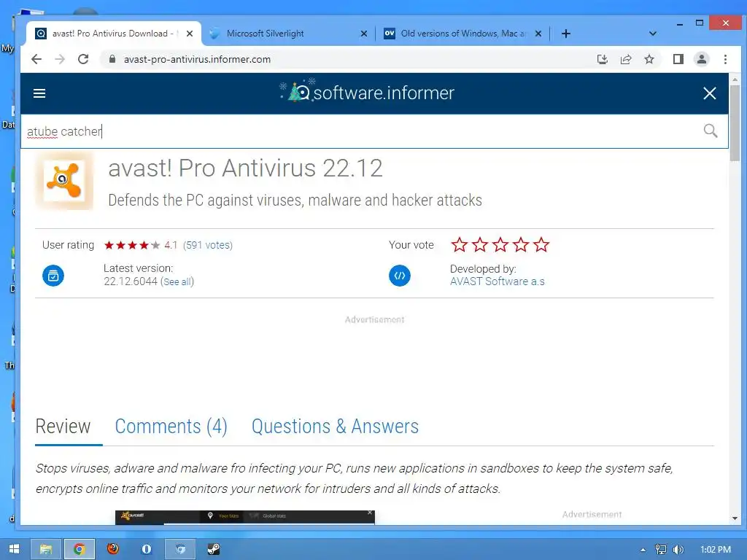Rate three stars in Your vote
The width and height of the screenshot is (747, 560).
[500, 245]
